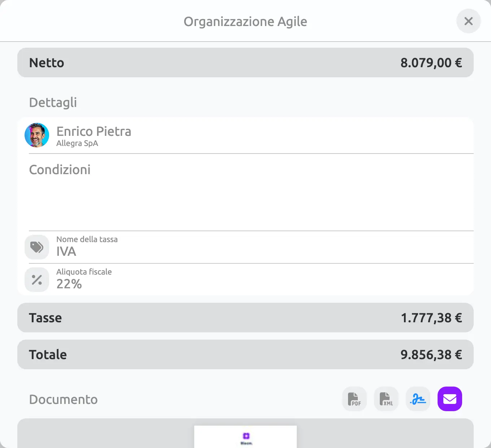Click the tag icon next to Nome della tassa

pyautogui.click(x=37, y=247)
